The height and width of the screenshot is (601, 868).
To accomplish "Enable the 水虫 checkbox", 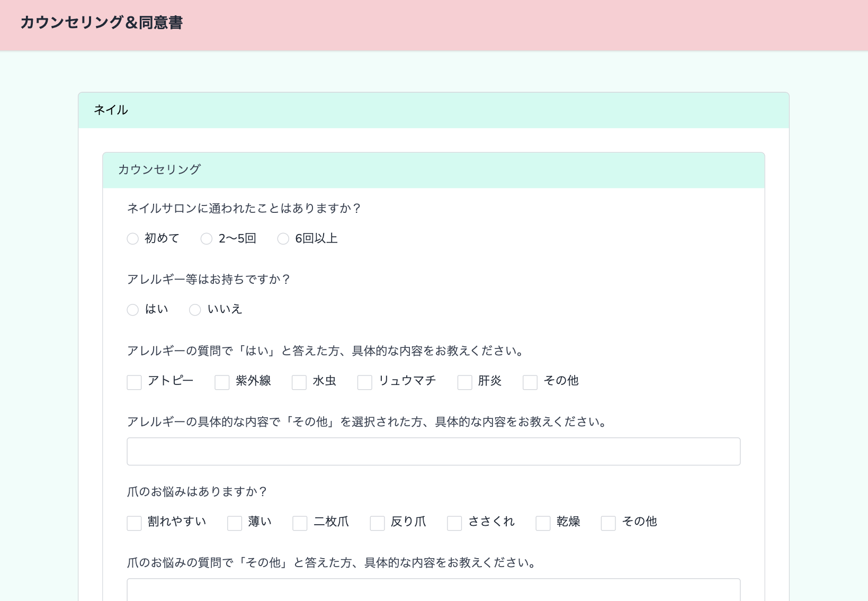I will 299,382.
